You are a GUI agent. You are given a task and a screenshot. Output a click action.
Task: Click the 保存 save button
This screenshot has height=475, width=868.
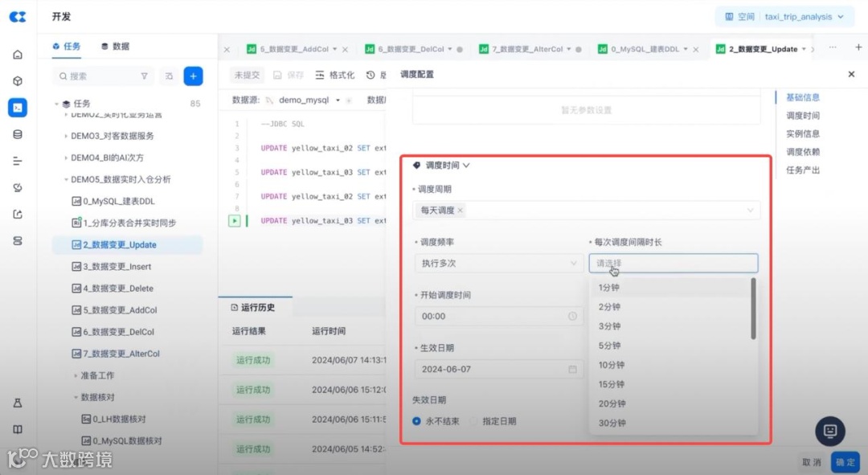click(x=289, y=75)
